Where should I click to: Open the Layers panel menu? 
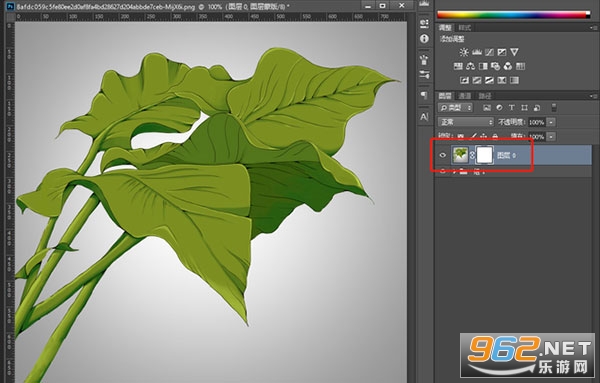coord(593,96)
